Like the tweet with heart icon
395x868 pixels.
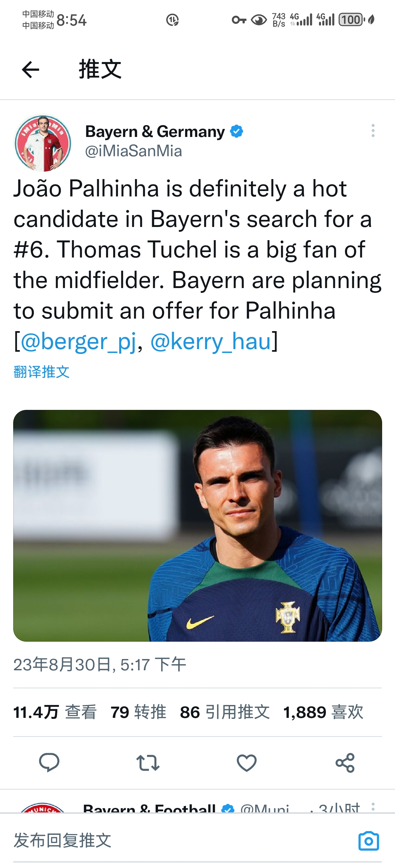point(246,763)
